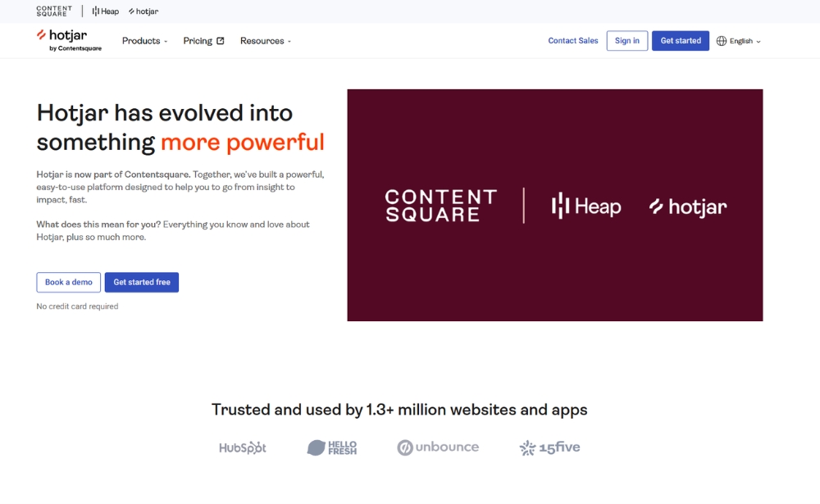Click the Book a demo button
Viewport: 820px width, 504px height.
click(68, 282)
